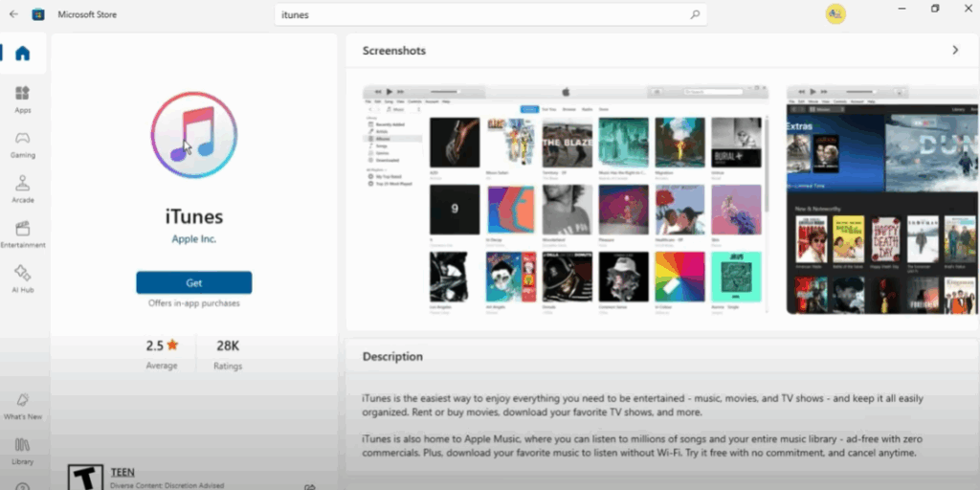Open What's New in the sidebar
The image size is (980, 490).
pos(23,406)
